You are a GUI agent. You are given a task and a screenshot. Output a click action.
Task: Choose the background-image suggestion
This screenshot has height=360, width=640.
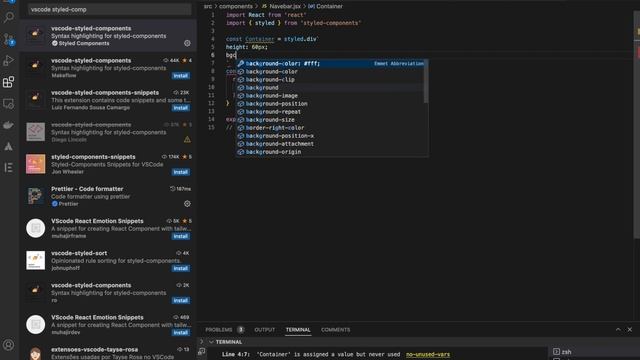click(x=331, y=96)
